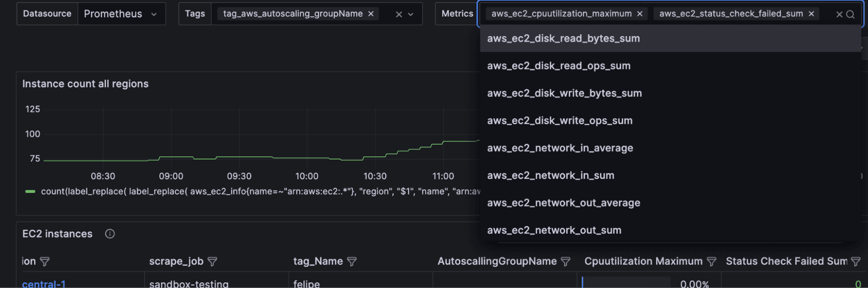Add aws_ec2_network_out_average metric
868x288 pixels.
670,203
